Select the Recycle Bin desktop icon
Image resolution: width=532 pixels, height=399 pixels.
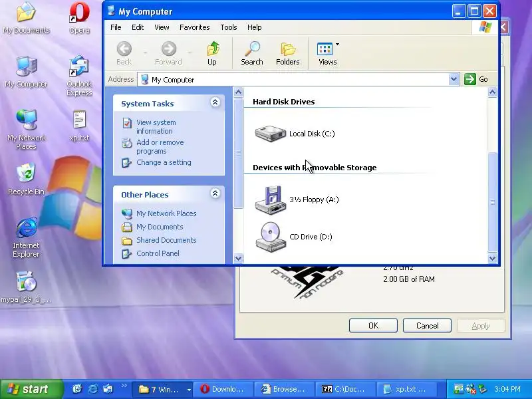coord(26,179)
